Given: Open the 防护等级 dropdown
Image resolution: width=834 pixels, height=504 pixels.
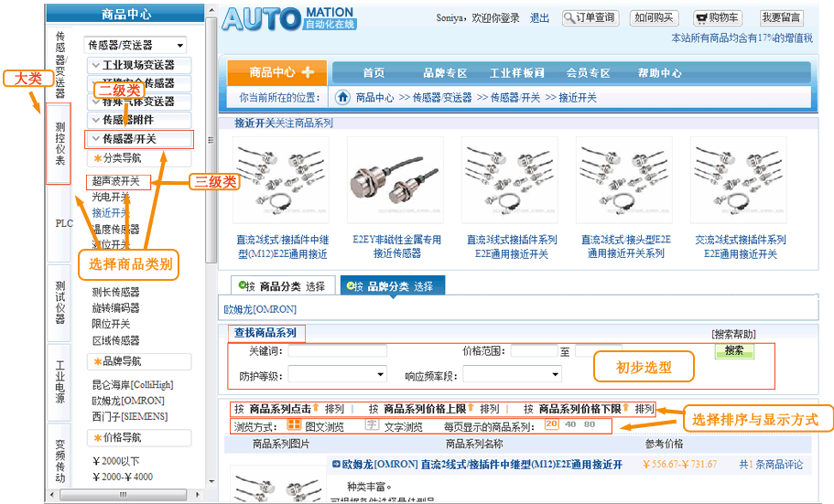Looking at the screenshot, I should click(337, 374).
